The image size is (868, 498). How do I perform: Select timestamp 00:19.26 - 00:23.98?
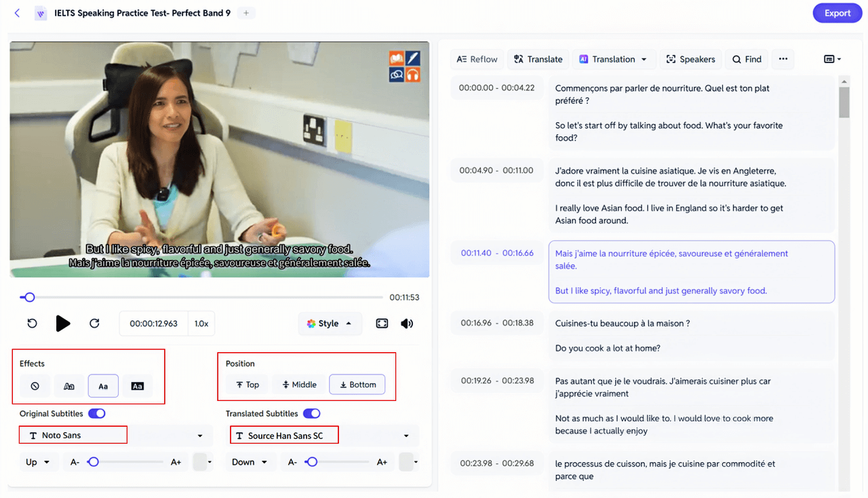click(x=497, y=381)
